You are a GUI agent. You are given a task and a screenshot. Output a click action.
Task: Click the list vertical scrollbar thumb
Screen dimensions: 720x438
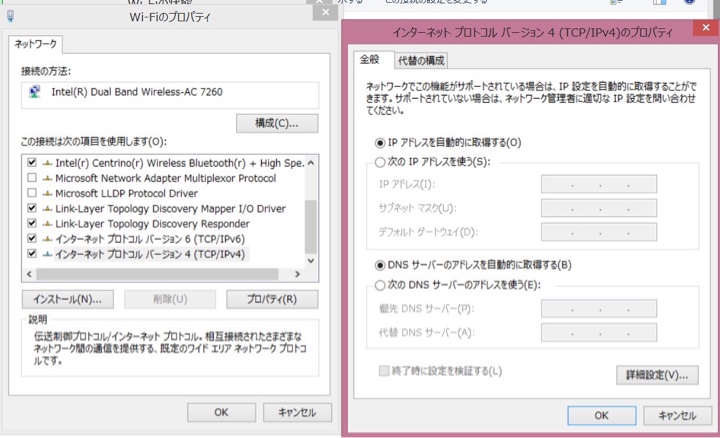tap(311, 227)
